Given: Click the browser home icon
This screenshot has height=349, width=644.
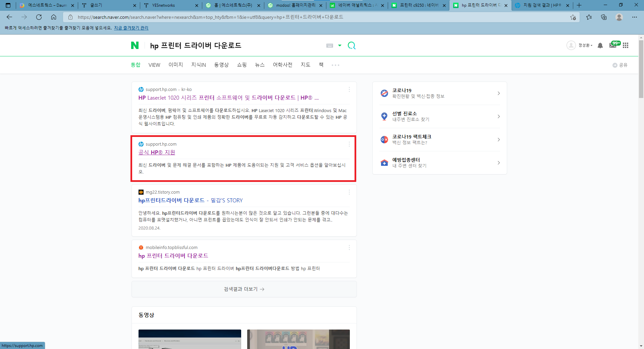Looking at the screenshot, I should tap(54, 17).
